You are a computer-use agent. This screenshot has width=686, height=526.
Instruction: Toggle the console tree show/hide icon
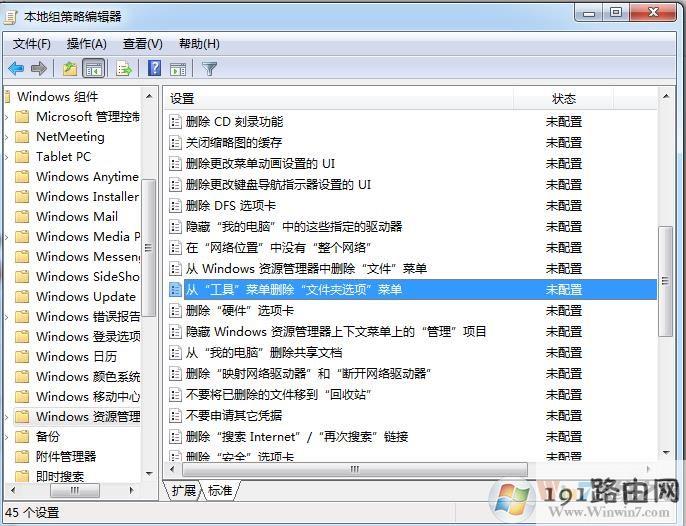(94, 69)
